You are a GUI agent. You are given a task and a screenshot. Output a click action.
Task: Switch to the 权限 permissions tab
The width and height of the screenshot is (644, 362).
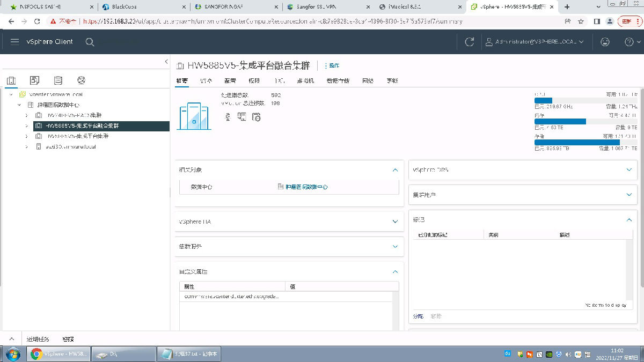[x=254, y=81]
